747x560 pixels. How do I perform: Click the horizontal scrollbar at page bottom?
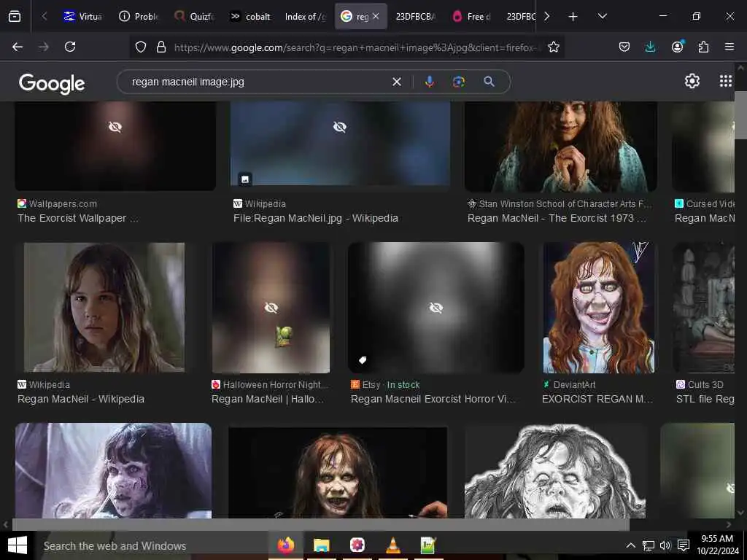pyautogui.click(x=320, y=525)
